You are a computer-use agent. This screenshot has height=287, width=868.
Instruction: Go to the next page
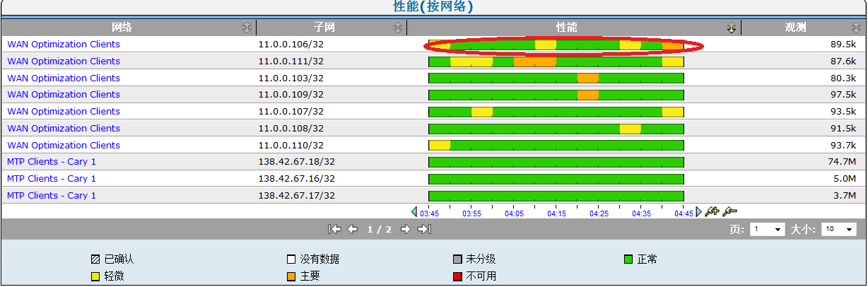pyautogui.click(x=406, y=229)
